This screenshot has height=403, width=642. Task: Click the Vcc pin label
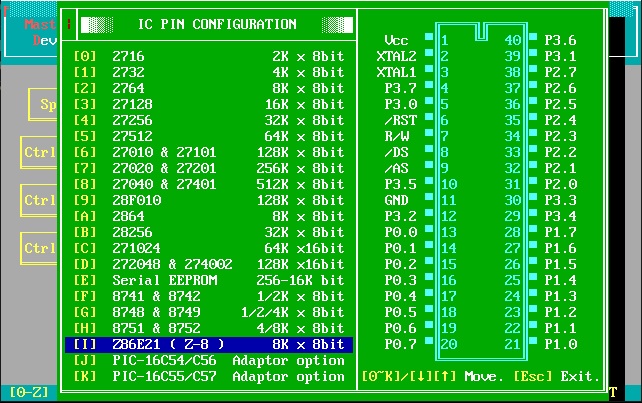[396, 40]
